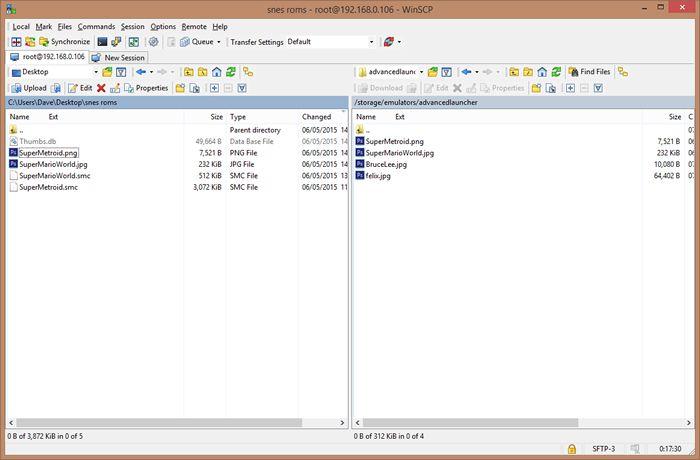Click the local Properties button

146,88
